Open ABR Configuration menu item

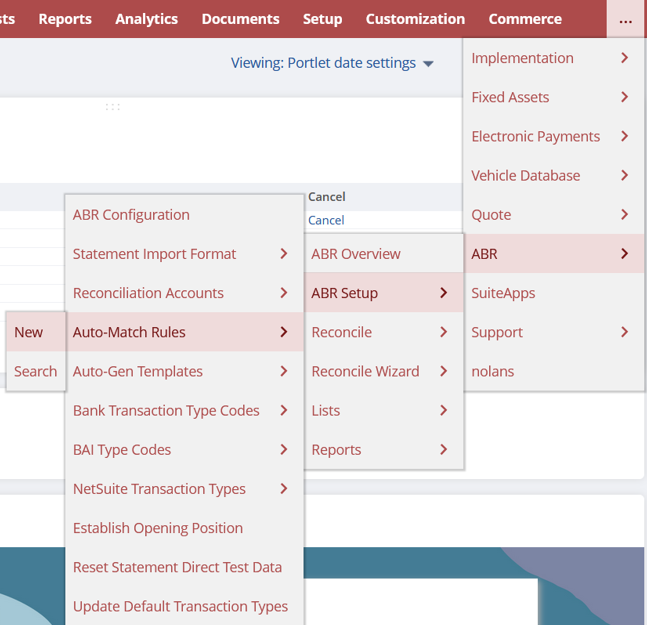coord(131,215)
